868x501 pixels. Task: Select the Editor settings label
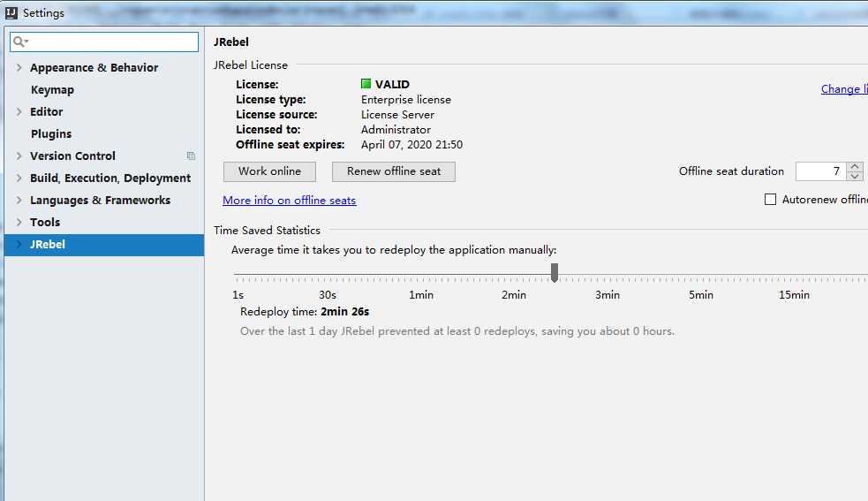click(47, 112)
